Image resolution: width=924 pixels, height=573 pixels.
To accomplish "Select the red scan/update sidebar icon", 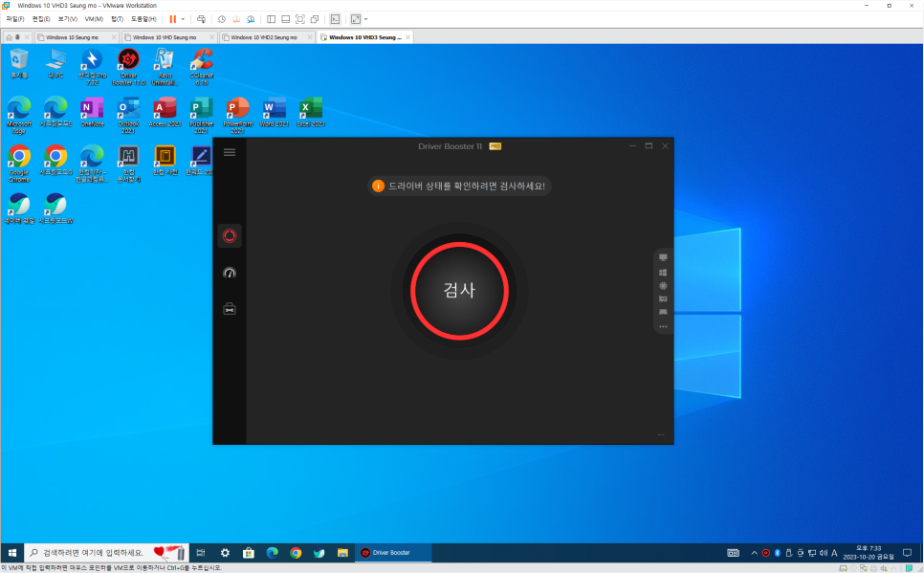I will pyautogui.click(x=230, y=236).
